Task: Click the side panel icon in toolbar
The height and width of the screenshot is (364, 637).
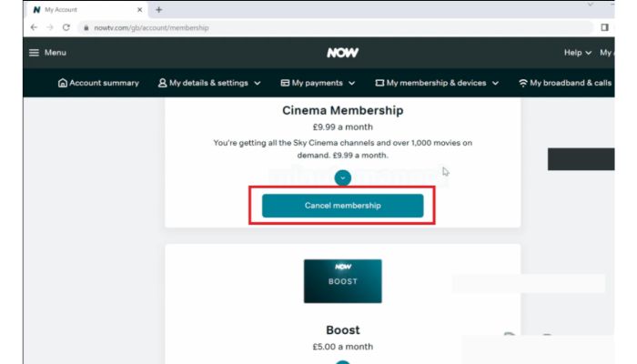Action: [x=604, y=28]
